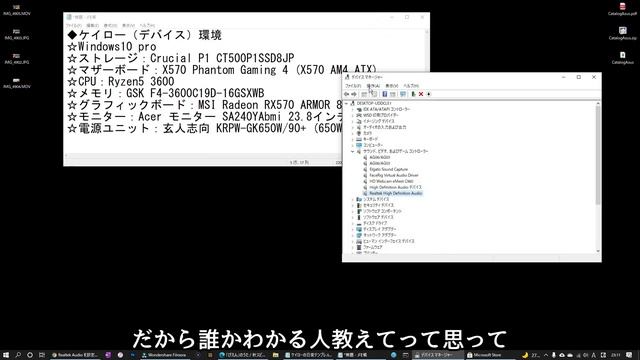This screenshot has width=640, height=360.
Task: Expand WSD 印刷プロバイダー category
Action: (353, 115)
